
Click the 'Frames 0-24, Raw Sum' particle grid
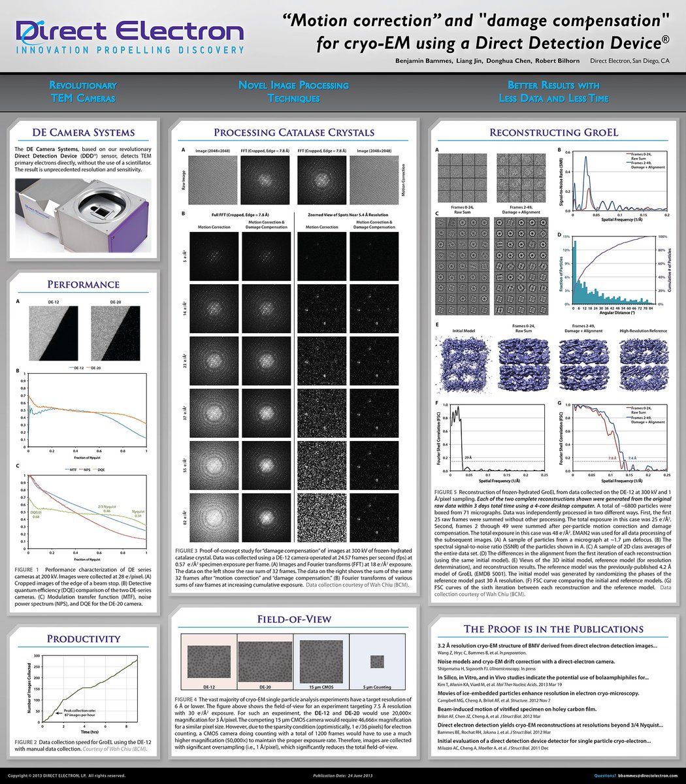[x=463, y=177]
